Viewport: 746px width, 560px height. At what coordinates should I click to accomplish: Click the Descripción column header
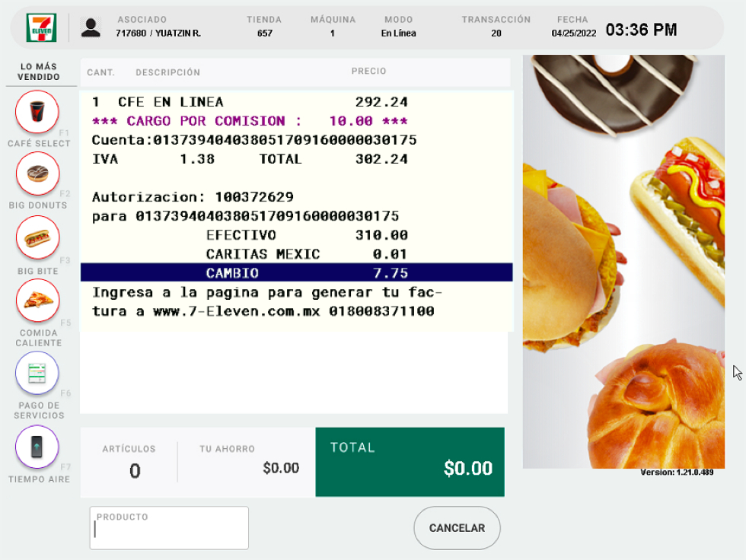167,72
